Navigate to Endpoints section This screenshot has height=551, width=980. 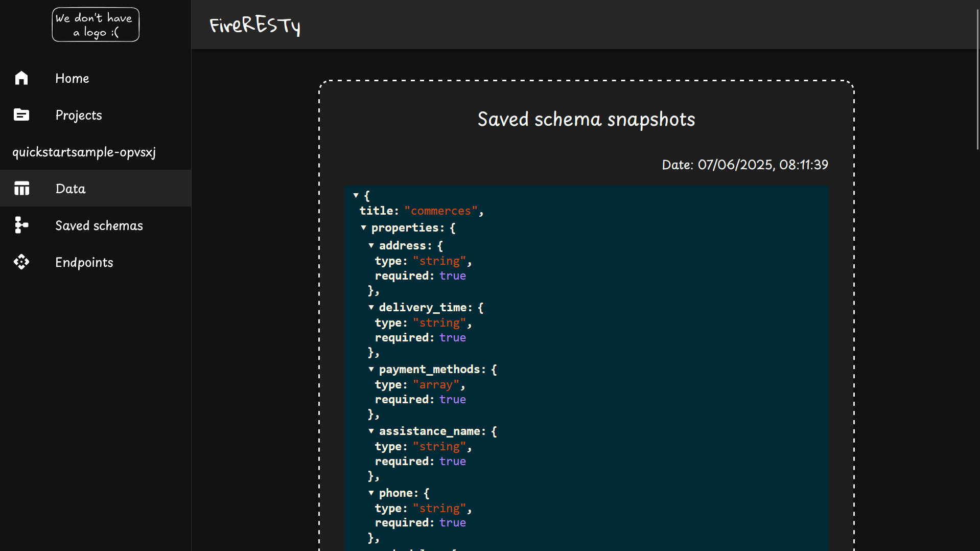pyautogui.click(x=84, y=262)
